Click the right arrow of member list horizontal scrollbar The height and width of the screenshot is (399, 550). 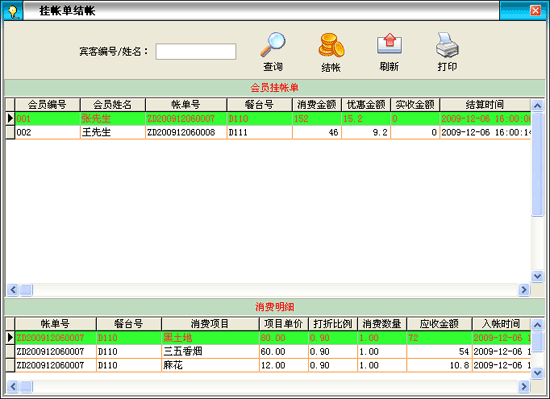(x=524, y=290)
